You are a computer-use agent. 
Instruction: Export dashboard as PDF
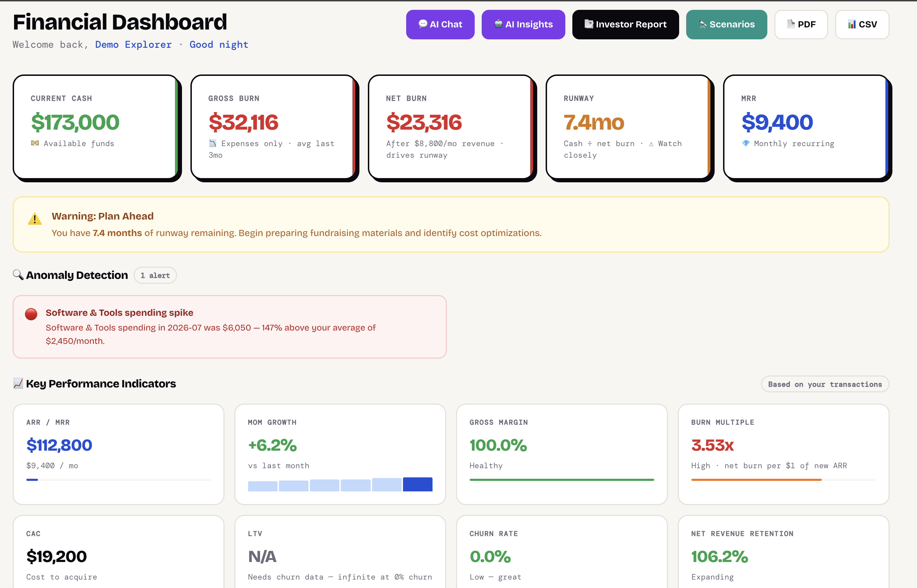(801, 25)
